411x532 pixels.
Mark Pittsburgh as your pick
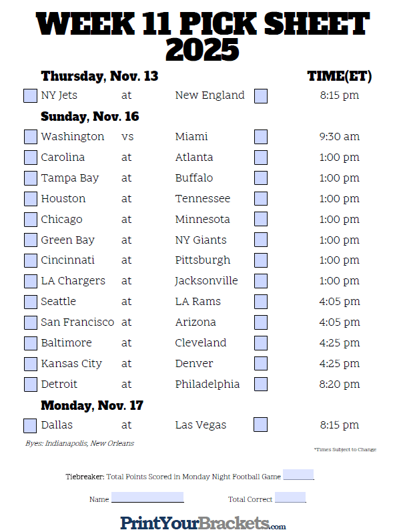[x=261, y=260]
